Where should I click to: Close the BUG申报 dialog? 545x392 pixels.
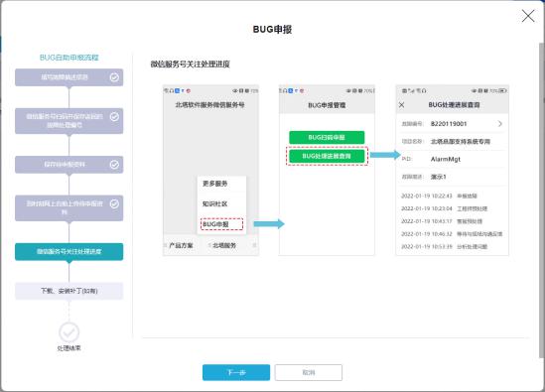click(528, 16)
